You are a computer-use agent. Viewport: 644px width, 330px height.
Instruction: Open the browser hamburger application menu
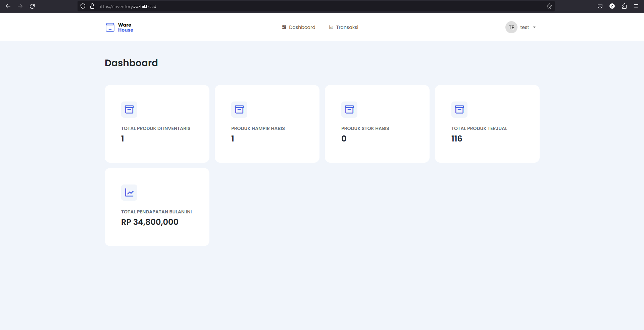point(636,6)
